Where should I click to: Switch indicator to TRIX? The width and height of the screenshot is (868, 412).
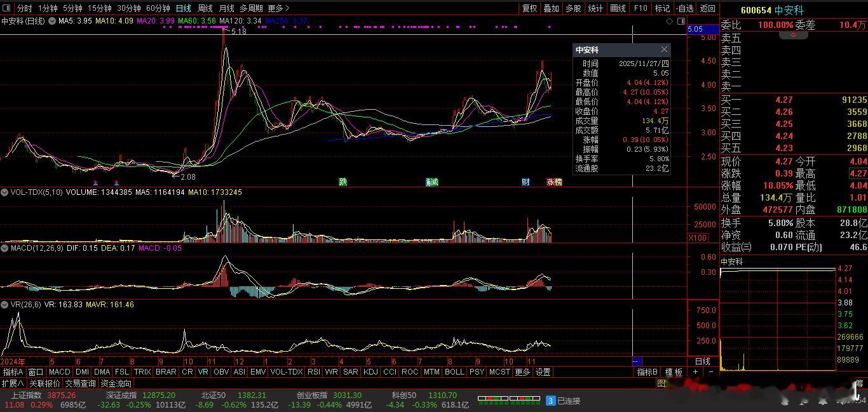[142, 372]
